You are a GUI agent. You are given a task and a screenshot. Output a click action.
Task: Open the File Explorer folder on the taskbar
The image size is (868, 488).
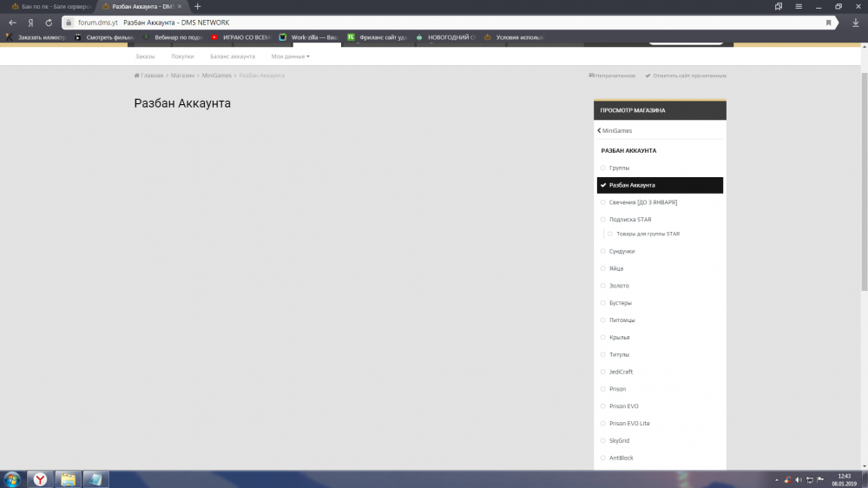[68, 479]
